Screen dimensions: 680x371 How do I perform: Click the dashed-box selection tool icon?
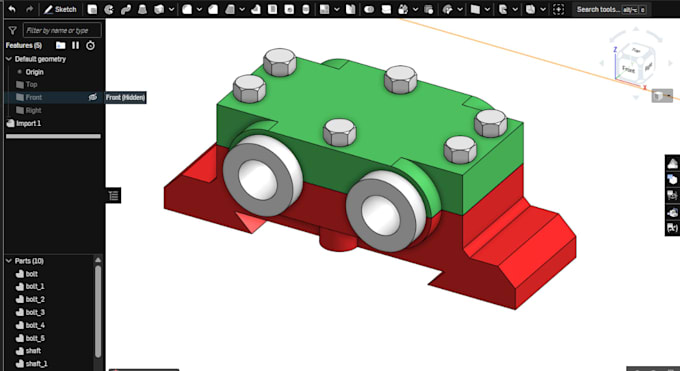[559, 9]
